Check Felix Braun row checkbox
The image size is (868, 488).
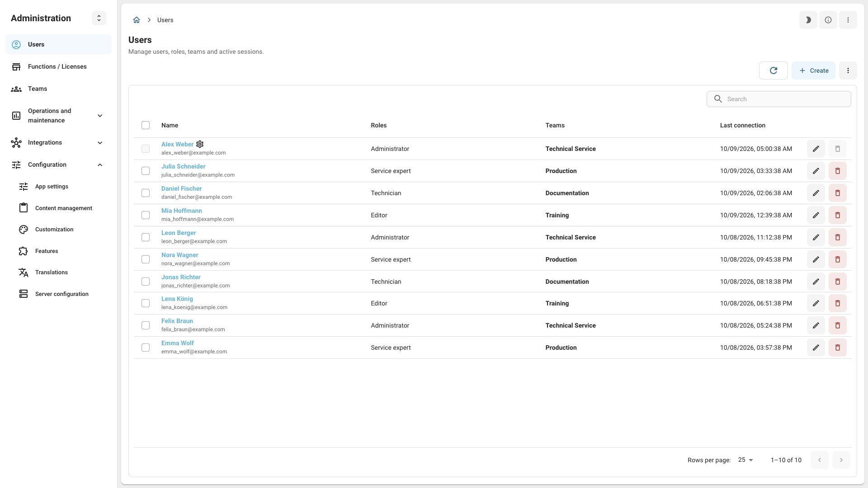145,325
